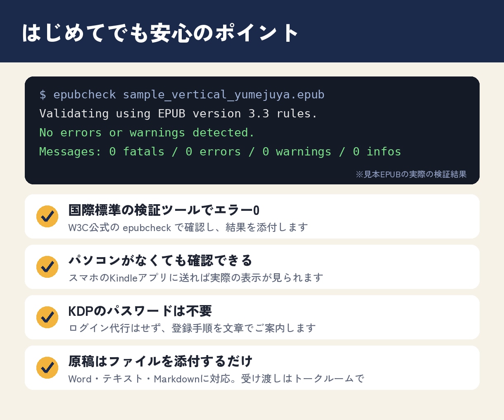Click the footnote ※見本EPUBの実際の検証結果

(411, 174)
